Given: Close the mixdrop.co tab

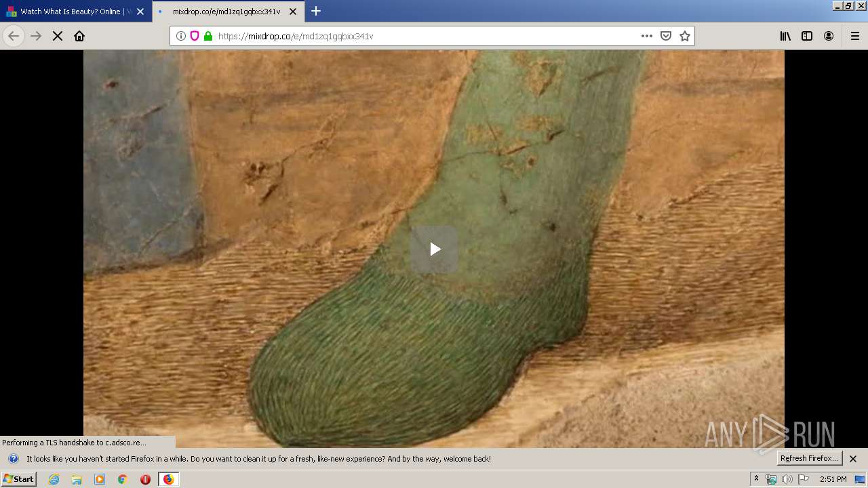Looking at the screenshot, I should coord(293,12).
